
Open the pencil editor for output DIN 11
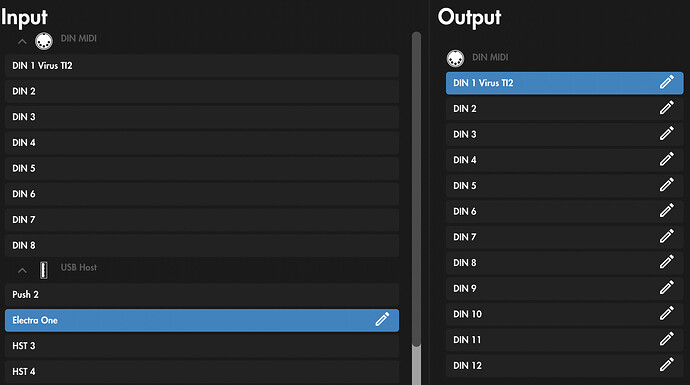(666, 339)
